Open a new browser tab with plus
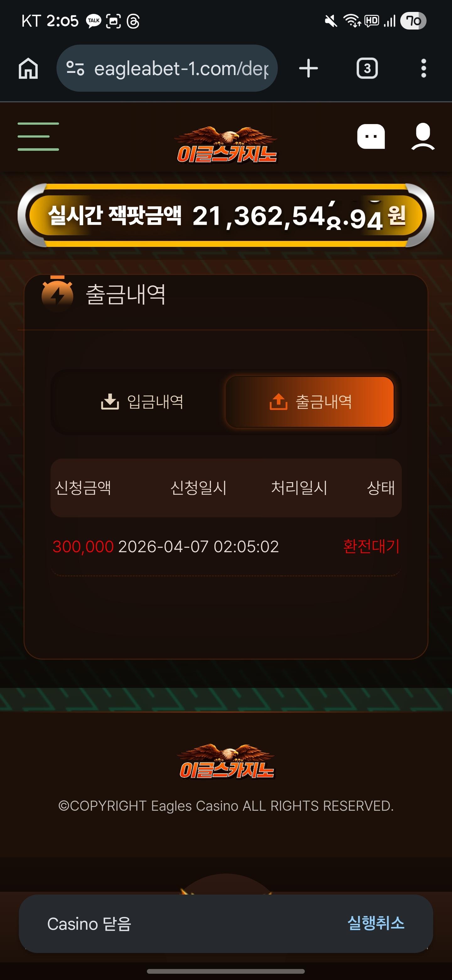The height and width of the screenshot is (980, 452). (308, 68)
